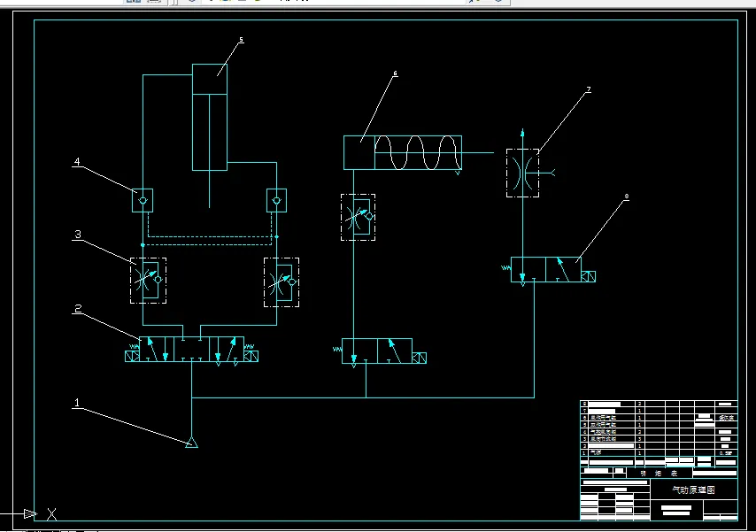Select the dashed pilot line between check valves

[x=210, y=237]
